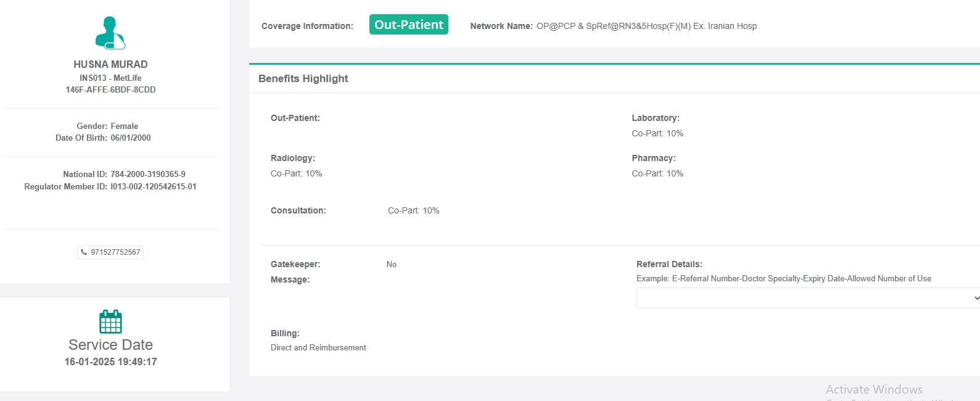Click the Radiology benefit heading
This screenshot has width=980, height=401.
coord(293,158)
